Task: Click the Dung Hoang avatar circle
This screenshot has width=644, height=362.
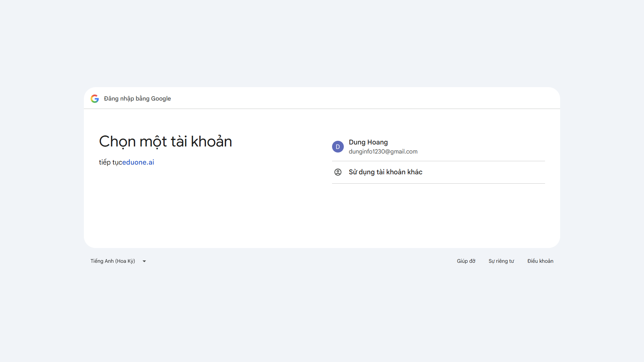Action: [x=338, y=147]
